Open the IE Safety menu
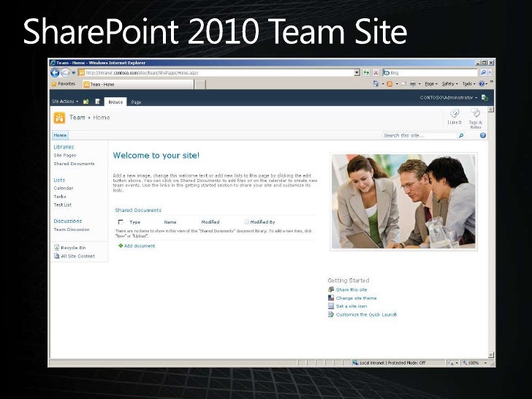Viewport: 532px width, 399px height. tap(449, 84)
